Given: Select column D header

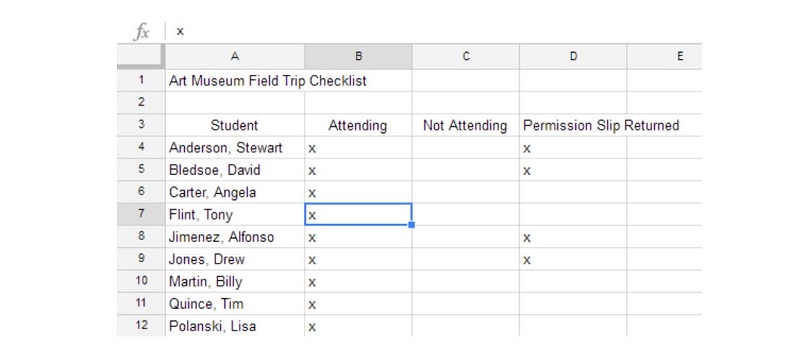Looking at the screenshot, I should click(x=573, y=57).
